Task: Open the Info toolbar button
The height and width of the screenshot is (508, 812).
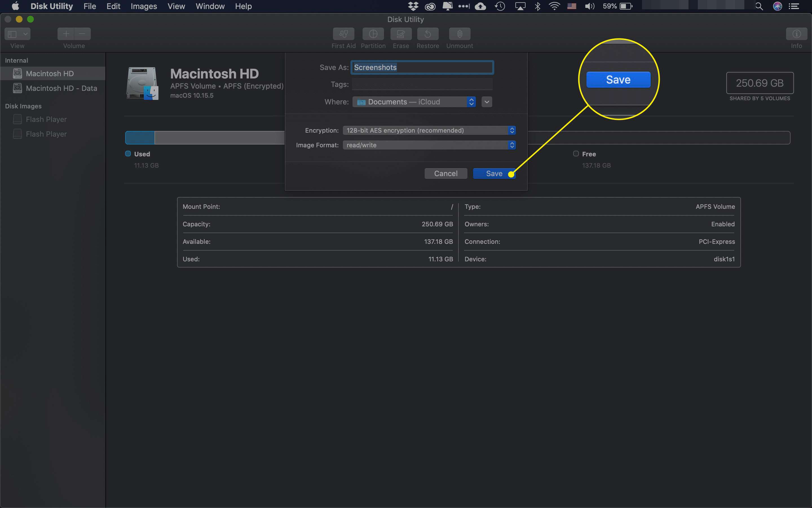Action: coord(796,34)
